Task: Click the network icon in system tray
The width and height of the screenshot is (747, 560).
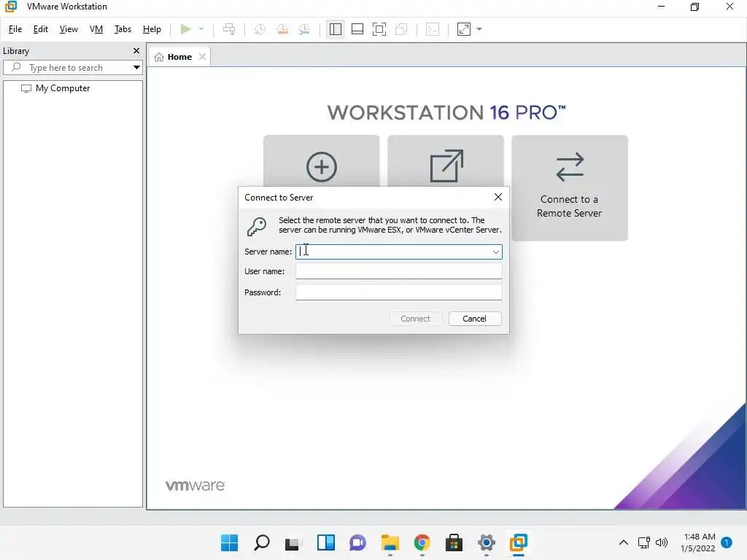Action: click(x=643, y=542)
